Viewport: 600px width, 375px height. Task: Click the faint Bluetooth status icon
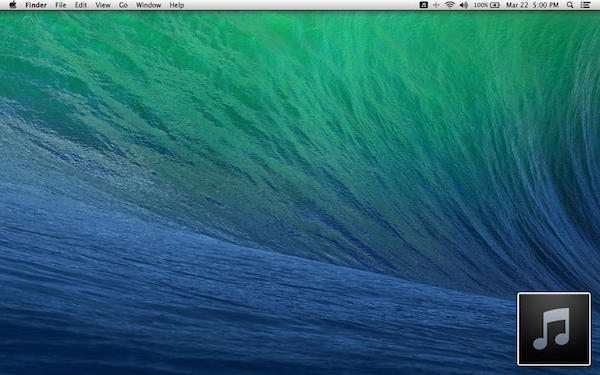tap(436, 5)
